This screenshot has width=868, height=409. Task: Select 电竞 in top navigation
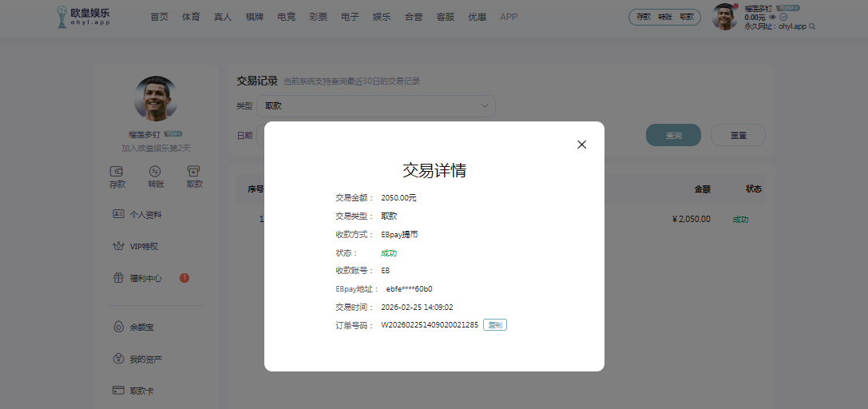tap(287, 17)
